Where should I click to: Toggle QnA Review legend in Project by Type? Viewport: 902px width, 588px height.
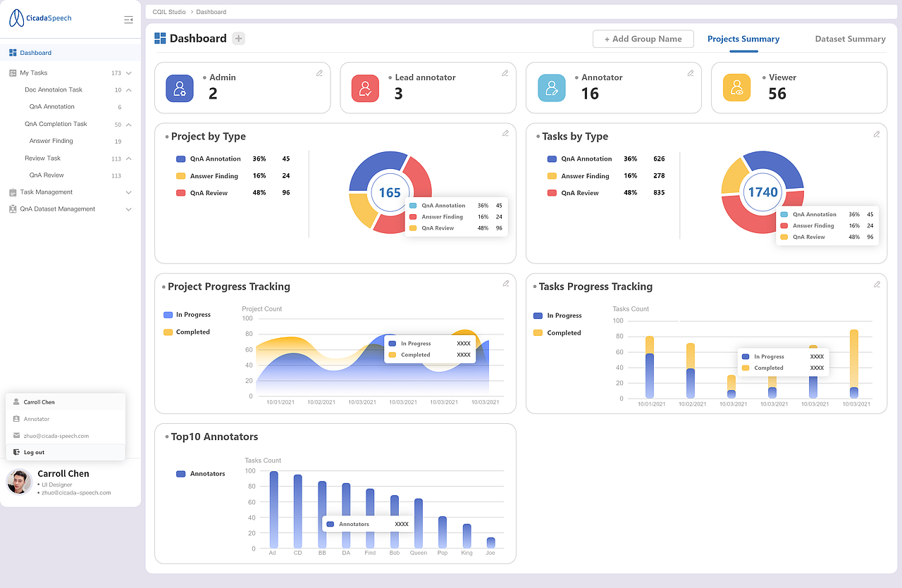(x=202, y=193)
